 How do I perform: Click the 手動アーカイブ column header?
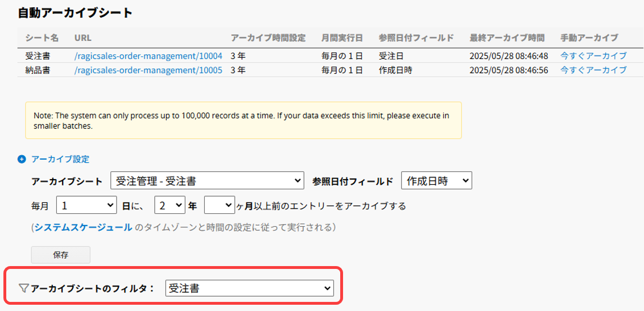(589, 38)
